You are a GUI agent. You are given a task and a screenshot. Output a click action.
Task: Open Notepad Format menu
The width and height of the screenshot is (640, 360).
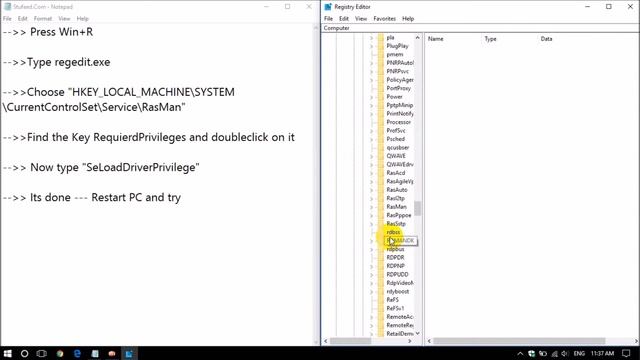point(43,19)
